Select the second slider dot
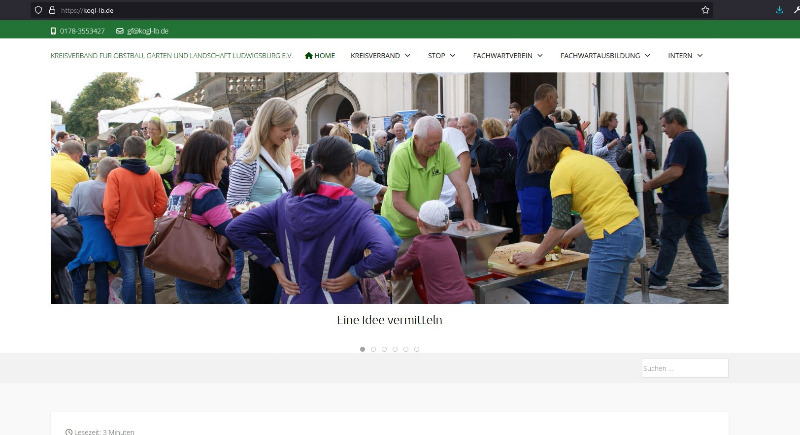 click(373, 349)
